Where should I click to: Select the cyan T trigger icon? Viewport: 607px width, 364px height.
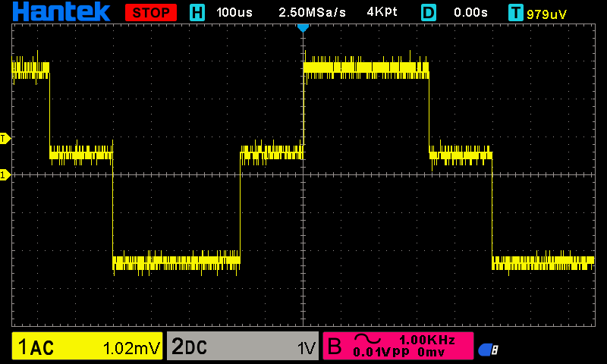tap(516, 13)
